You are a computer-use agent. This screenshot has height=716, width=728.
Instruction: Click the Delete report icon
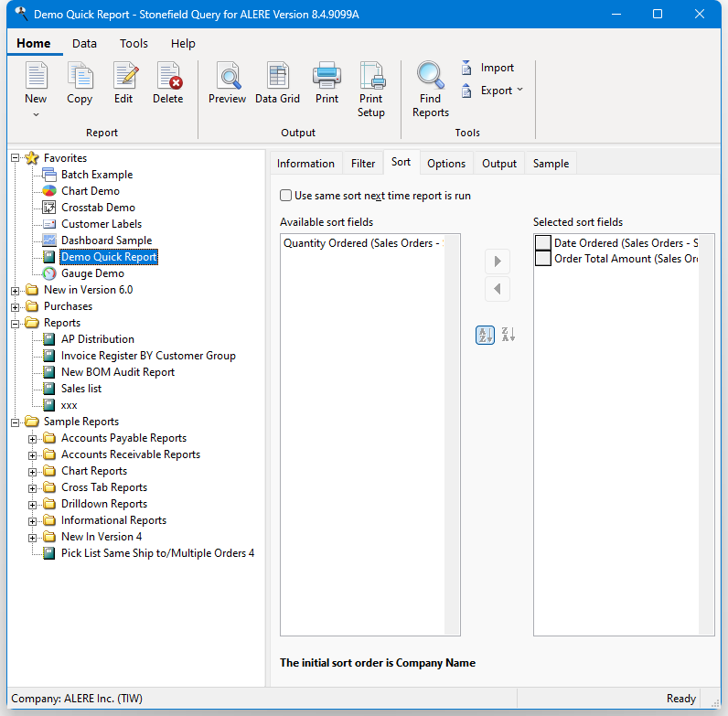168,75
